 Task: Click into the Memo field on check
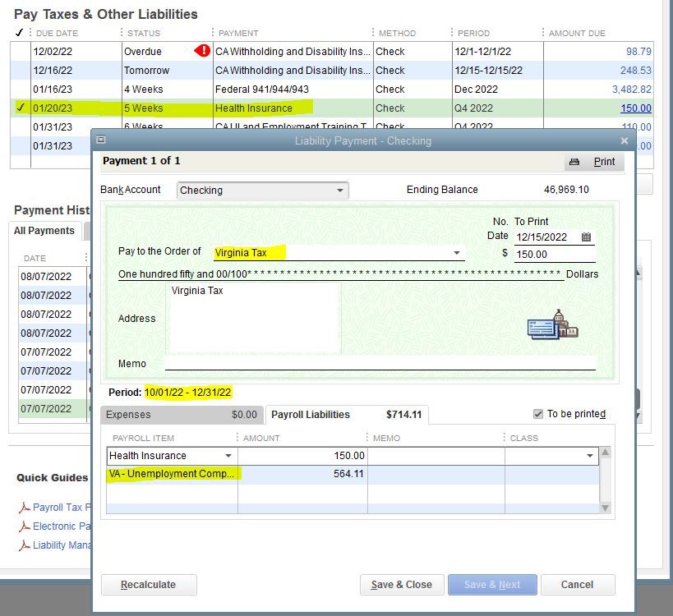(380, 364)
